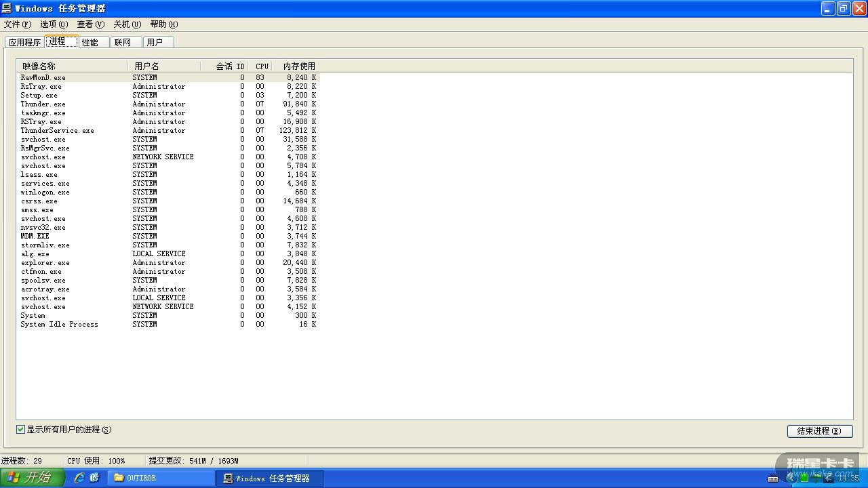Open the 文件(F) menu
The image size is (868, 488).
[18, 24]
